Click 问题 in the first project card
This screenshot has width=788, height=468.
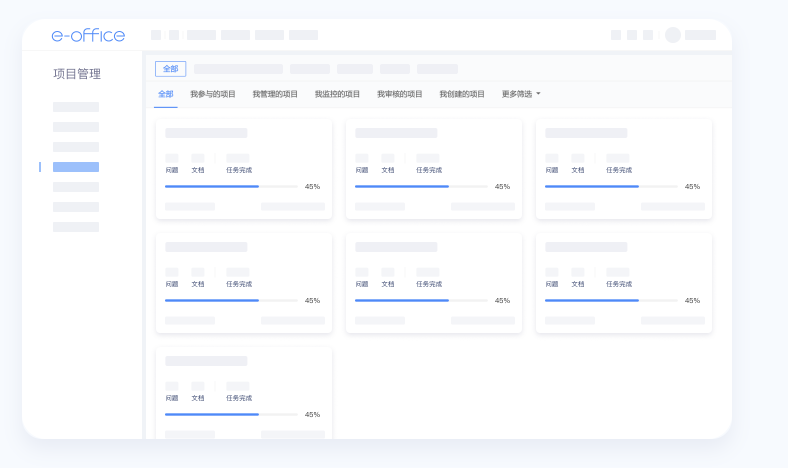[172, 170]
